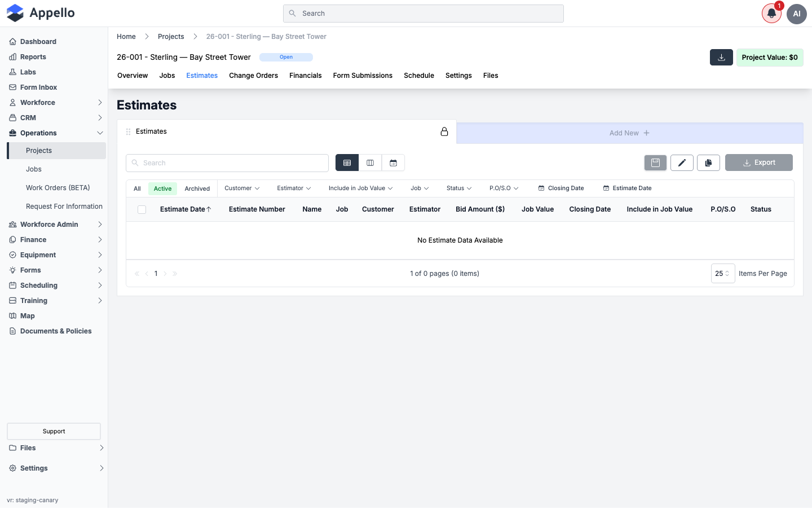Open the Jobs project tab
The width and height of the screenshot is (812, 518).
(167, 76)
